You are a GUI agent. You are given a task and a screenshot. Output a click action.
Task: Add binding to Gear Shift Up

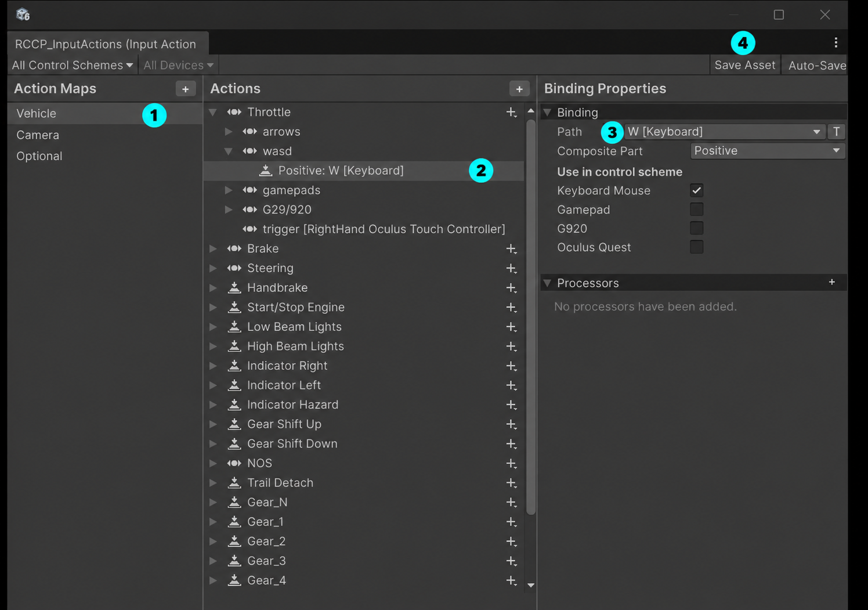pos(511,424)
